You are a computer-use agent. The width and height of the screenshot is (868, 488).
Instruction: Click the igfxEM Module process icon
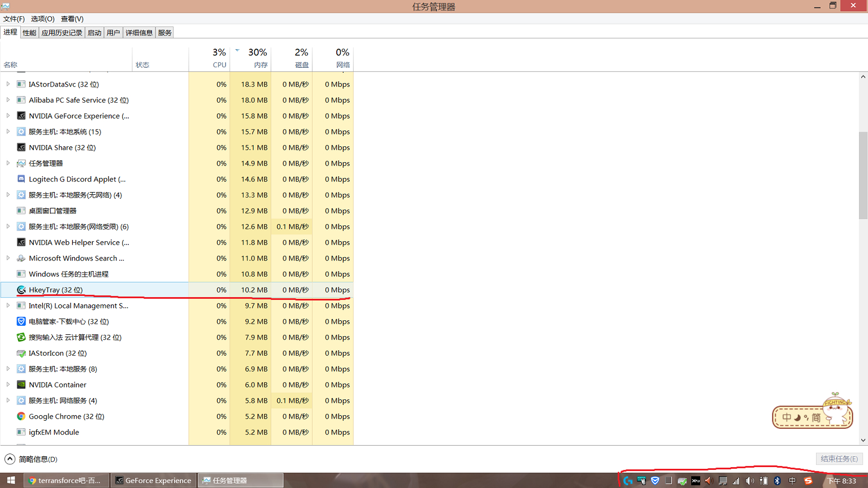click(x=21, y=432)
